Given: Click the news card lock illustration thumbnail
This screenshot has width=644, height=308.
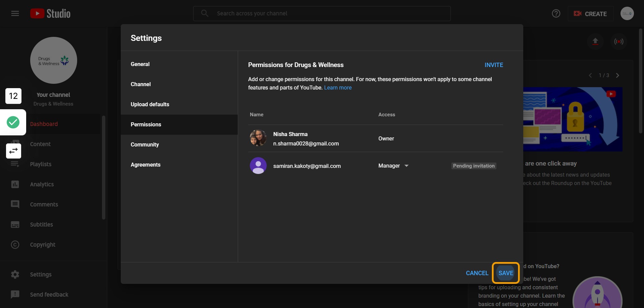Looking at the screenshot, I should 573,119.
